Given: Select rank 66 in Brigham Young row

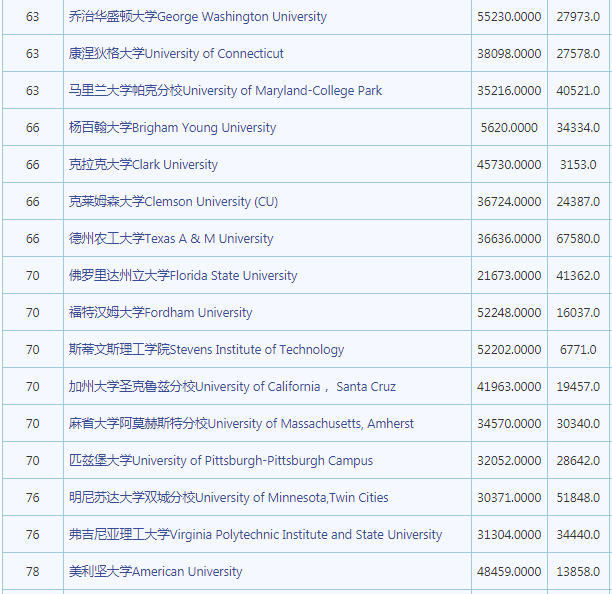Looking at the screenshot, I should tap(33, 128).
